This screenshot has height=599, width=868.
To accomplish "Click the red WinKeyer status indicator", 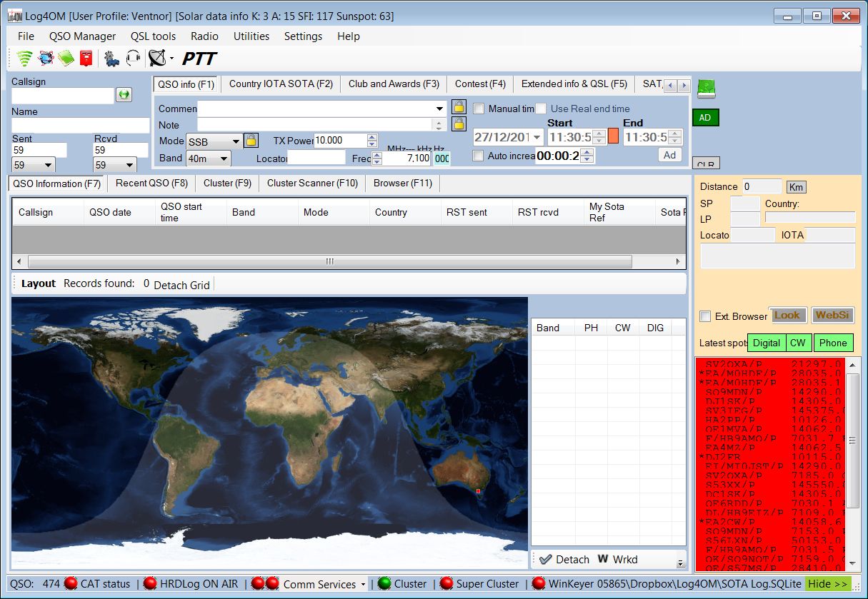I will pyautogui.click(x=539, y=584).
